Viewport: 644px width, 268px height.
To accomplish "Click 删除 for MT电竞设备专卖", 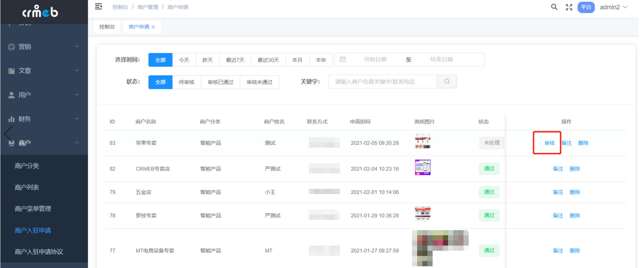I will coord(575,251).
